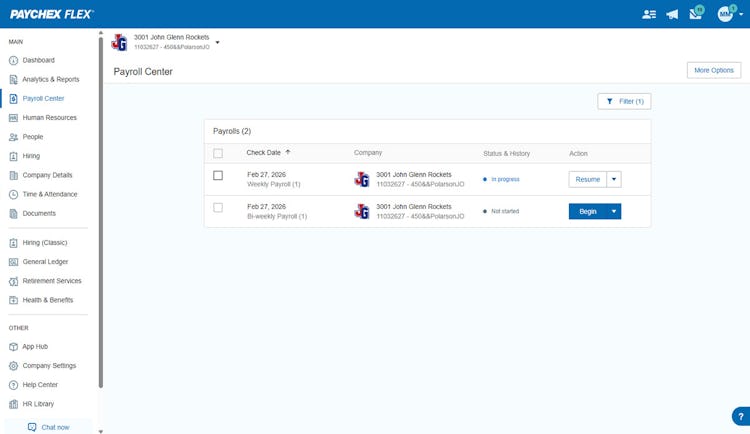Click the Time & Attendance clock icon
Screen dimensions: 750x434
(x=13, y=194)
